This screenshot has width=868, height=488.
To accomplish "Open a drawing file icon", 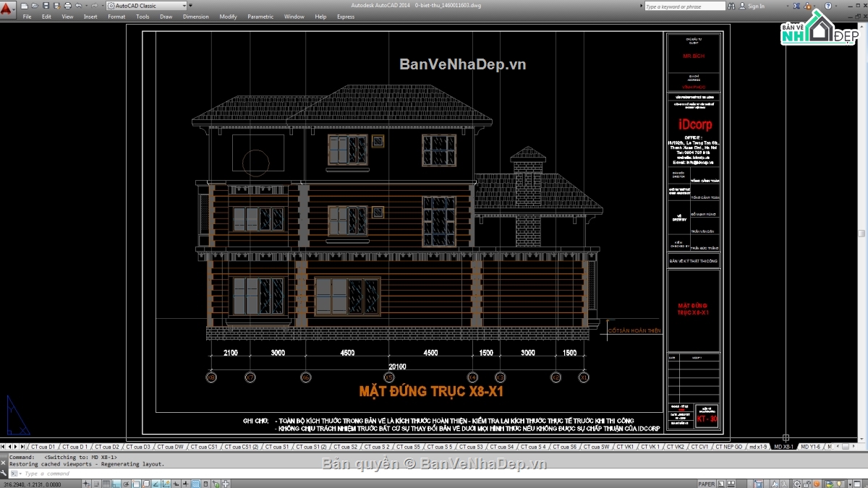I will pos(35,6).
